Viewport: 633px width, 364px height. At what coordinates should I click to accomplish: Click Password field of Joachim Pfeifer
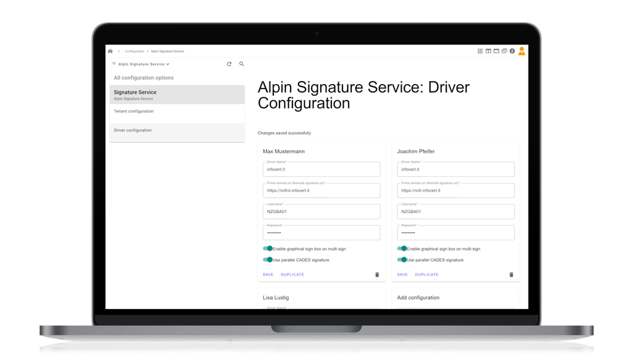point(456,232)
